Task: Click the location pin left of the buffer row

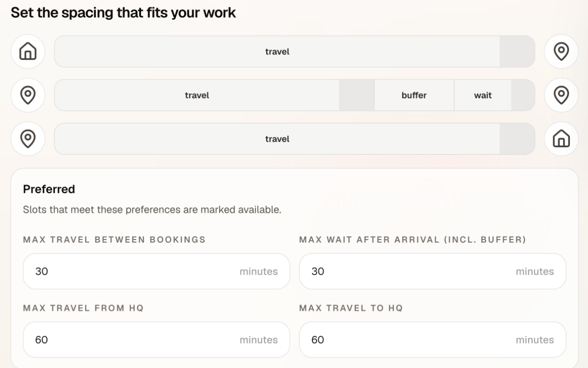Action: (x=28, y=95)
